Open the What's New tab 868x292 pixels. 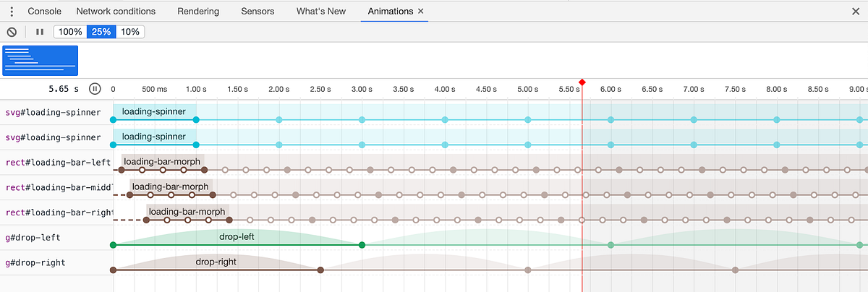321,12
